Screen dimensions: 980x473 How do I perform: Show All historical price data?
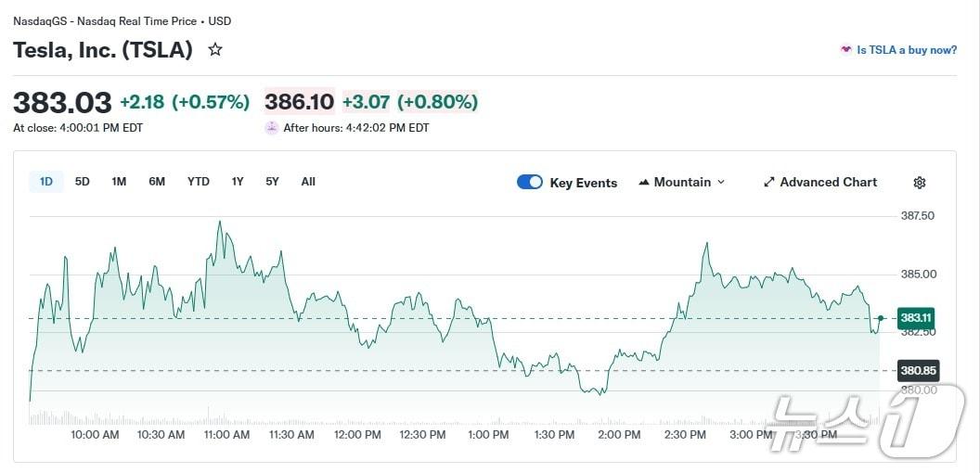[x=308, y=182]
